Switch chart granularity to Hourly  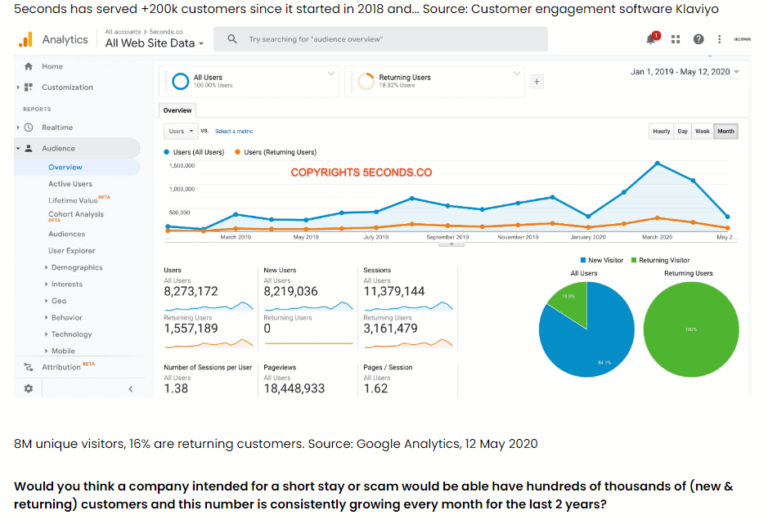click(661, 131)
